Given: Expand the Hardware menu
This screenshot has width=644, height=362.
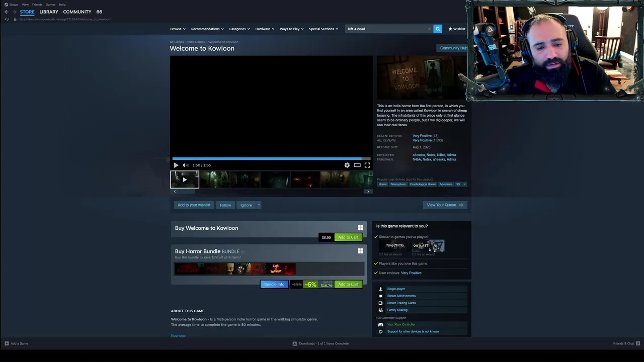Looking at the screenshot, I should (x=265, y=29).
